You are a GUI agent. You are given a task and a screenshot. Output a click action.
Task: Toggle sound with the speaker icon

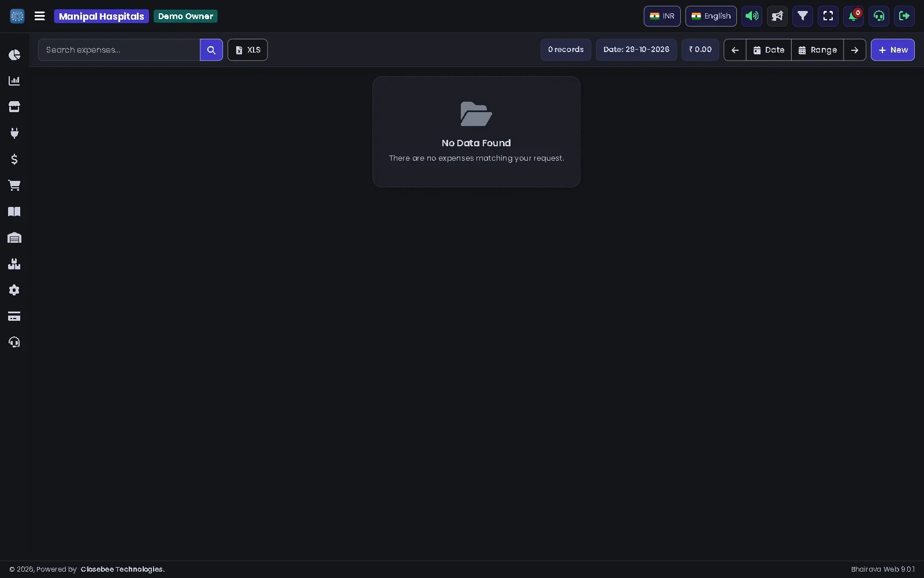tap(752, 16)
